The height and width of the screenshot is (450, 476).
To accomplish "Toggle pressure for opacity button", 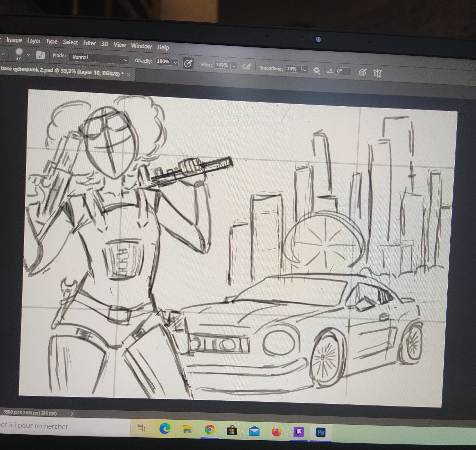I will [188, 64].
